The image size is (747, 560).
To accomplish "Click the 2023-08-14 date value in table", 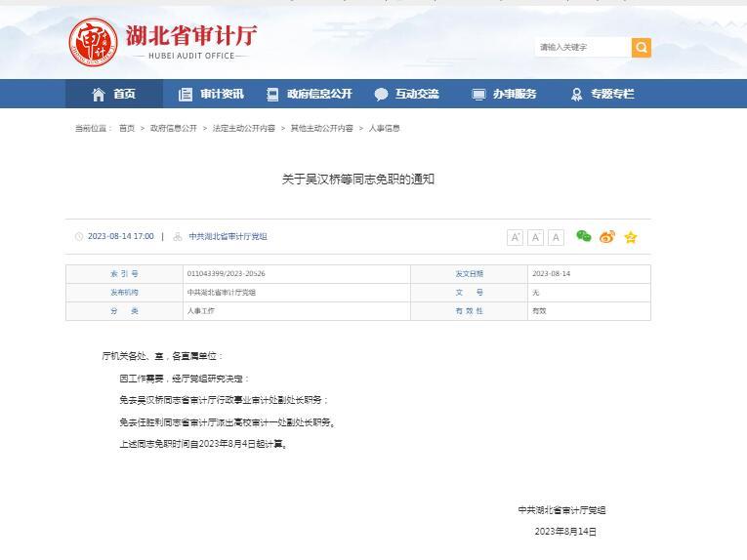I will click(x=551, y=273).
